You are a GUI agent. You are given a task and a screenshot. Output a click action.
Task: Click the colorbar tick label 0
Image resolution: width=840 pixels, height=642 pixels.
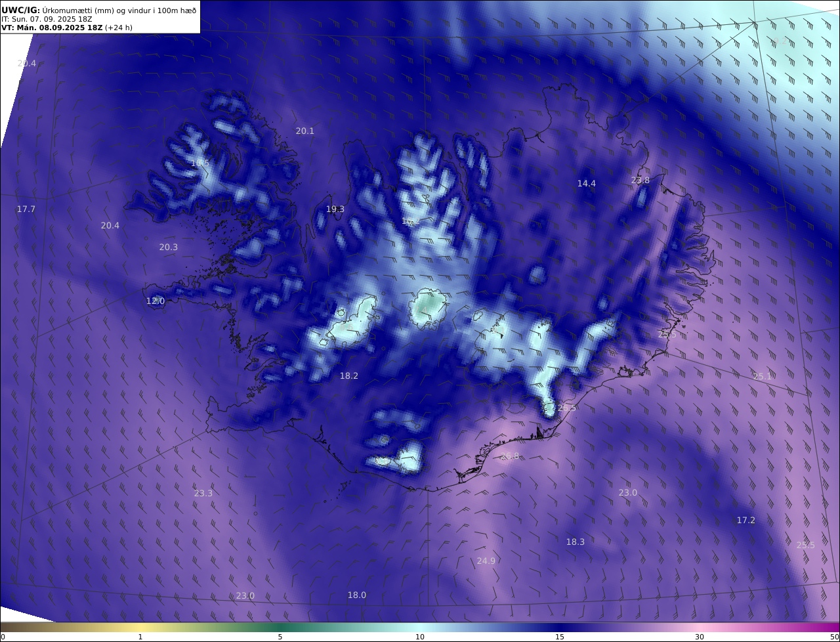(3, 637)
